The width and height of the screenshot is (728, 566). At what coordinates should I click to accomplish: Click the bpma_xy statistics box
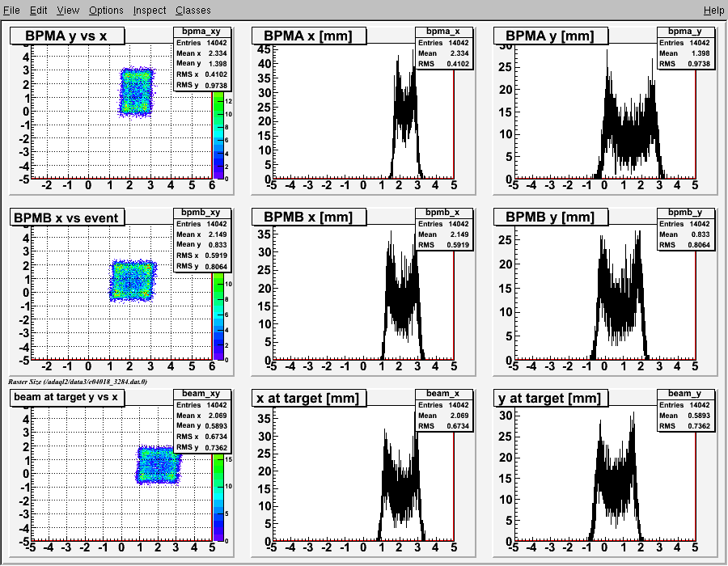[x=202, y=59]
